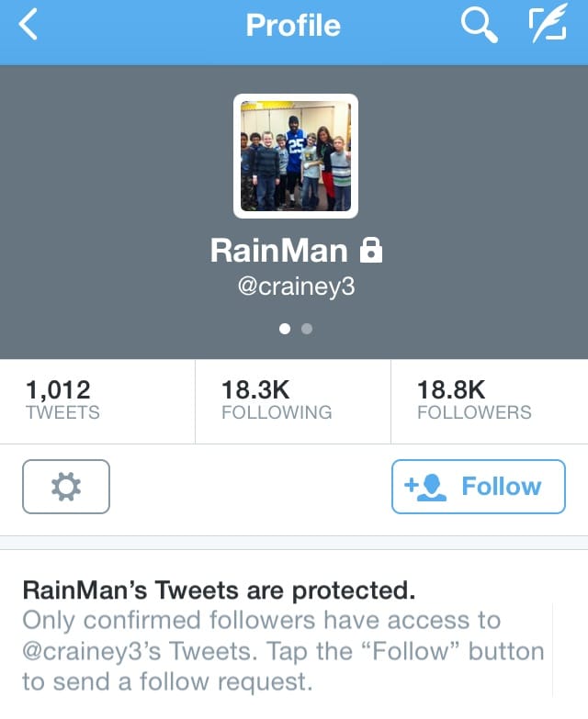Tap the padlock icon beside RainMan

click(x=371, y=251)
